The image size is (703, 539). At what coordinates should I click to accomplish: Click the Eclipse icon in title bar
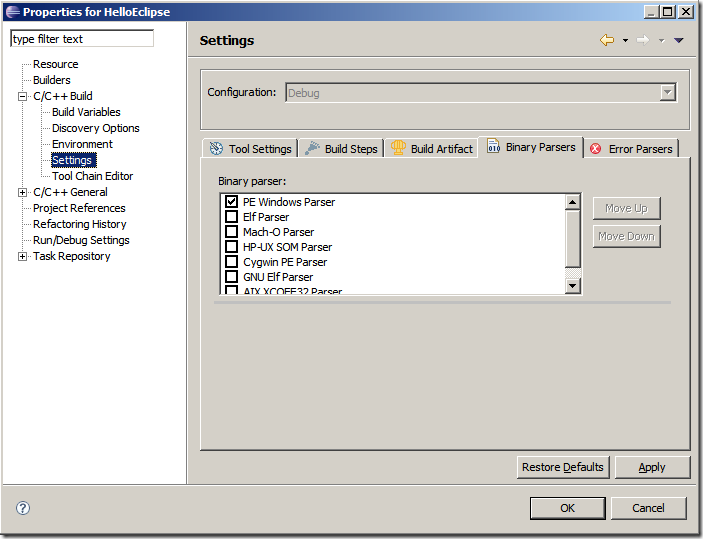(13, 12)
